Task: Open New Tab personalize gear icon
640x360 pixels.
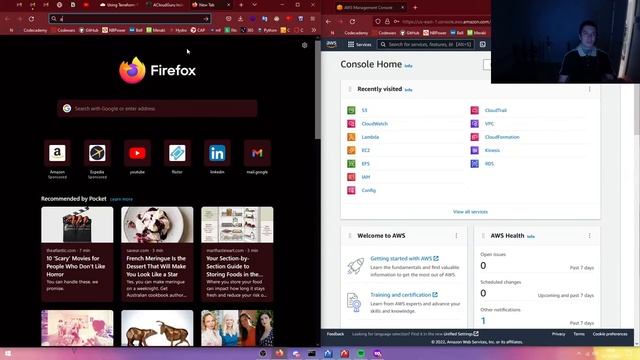Action: coord(304,45)
